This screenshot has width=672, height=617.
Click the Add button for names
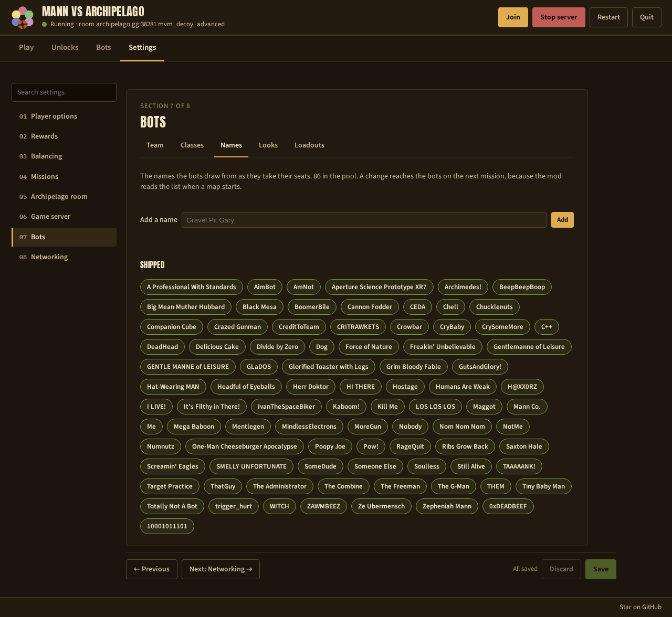click(x=562, y=220)
